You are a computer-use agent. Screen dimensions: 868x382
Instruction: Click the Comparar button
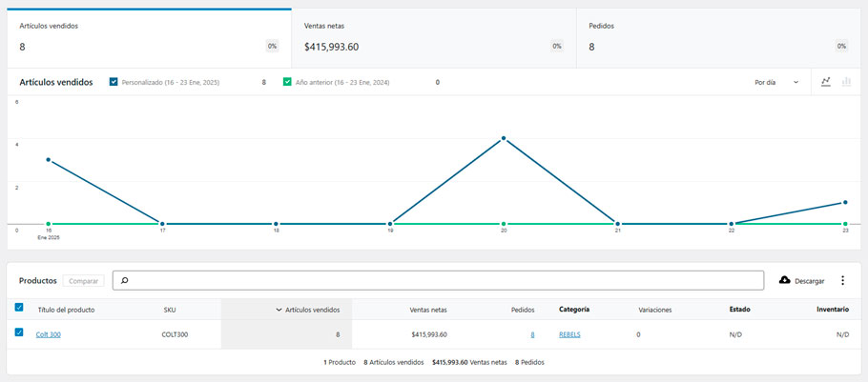coord(84,281)
